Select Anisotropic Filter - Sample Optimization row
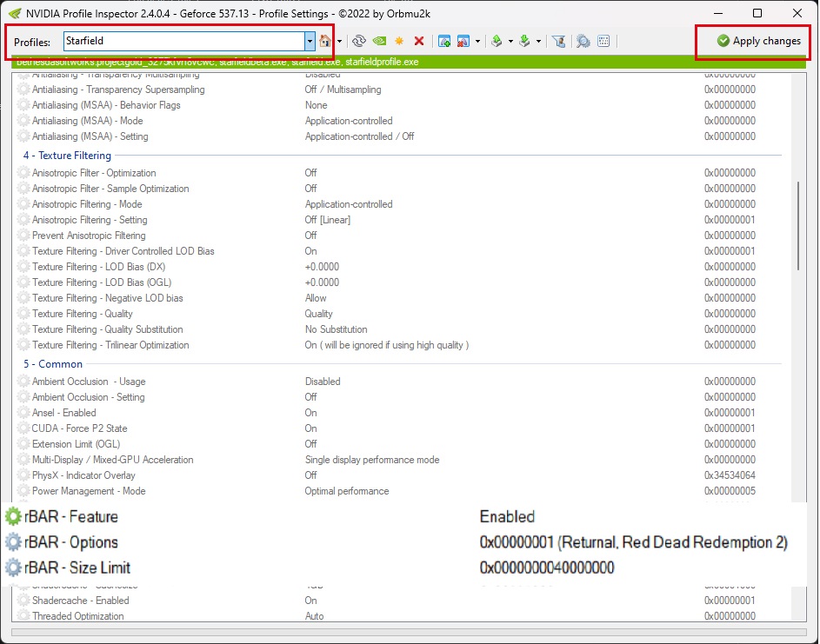The width and height of the screenshot is (820, 644). pos(401,189)
